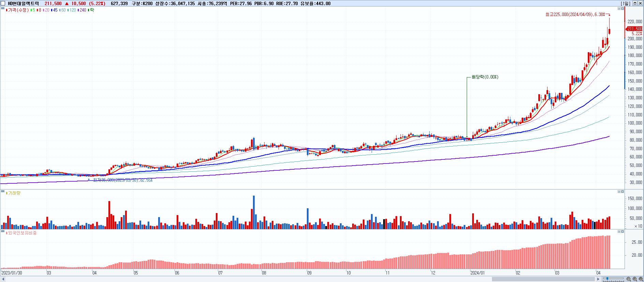Image resolution: width=644 pixels, height=282 pixels.
Task: Toggle the 60-day moving average legend
Action: click(x=62, y=10)
